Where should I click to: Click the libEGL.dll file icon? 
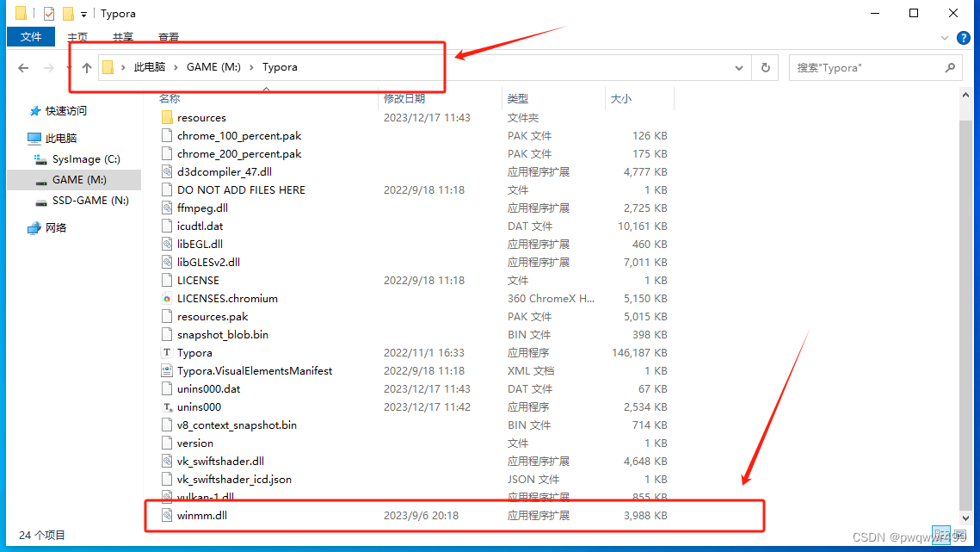coord(167,244)
